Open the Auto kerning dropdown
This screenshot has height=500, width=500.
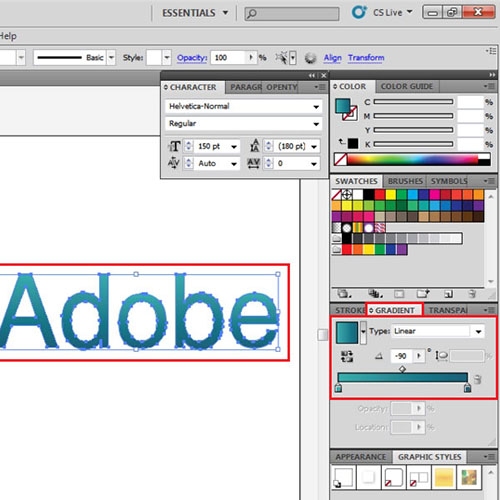point(234,164)
